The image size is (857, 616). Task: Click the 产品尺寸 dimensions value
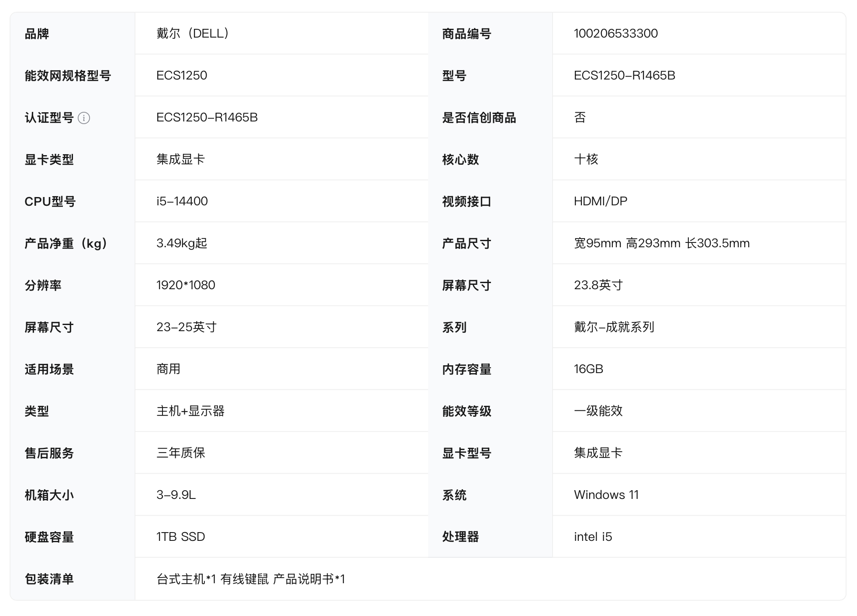click(x=661, y=243)
